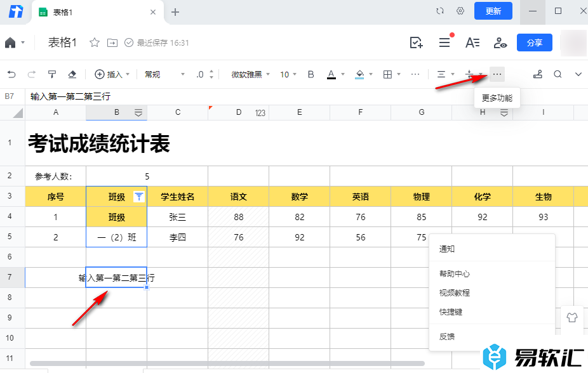The width and height of the screenshot is (588, 373).
Task: Open the 常规 number format dropdown
Action: (x=164, y=74)
